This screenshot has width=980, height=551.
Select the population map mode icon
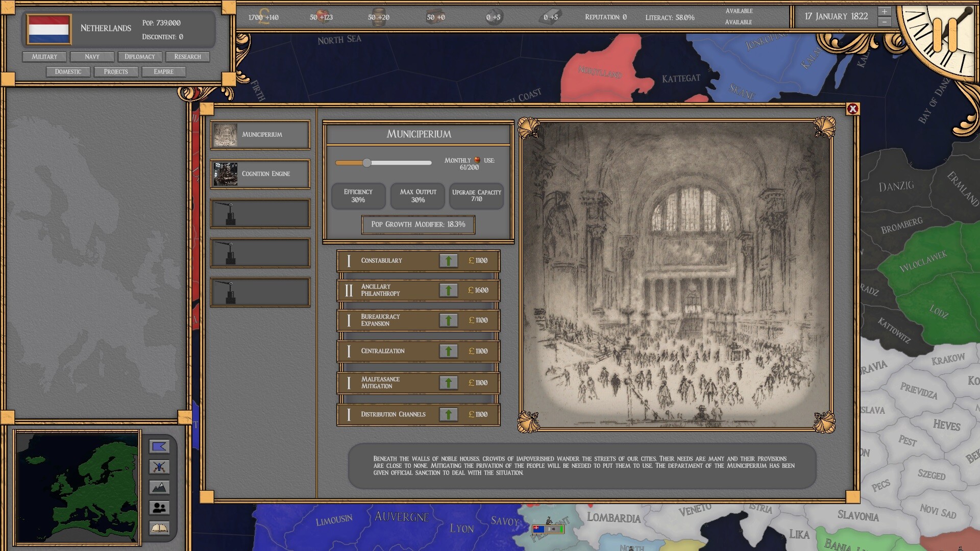159,508
